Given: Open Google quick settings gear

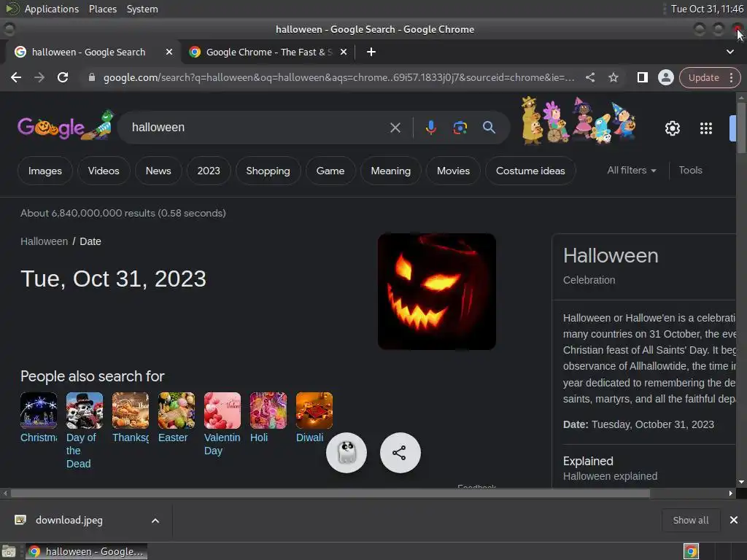Looking at the screenshot, I should click(672, 128).
